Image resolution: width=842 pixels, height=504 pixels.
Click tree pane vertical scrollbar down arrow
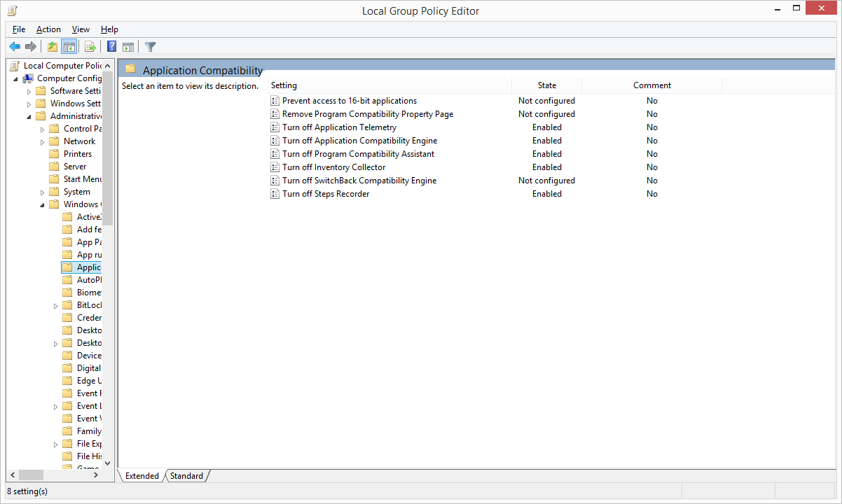click(108, 463)
